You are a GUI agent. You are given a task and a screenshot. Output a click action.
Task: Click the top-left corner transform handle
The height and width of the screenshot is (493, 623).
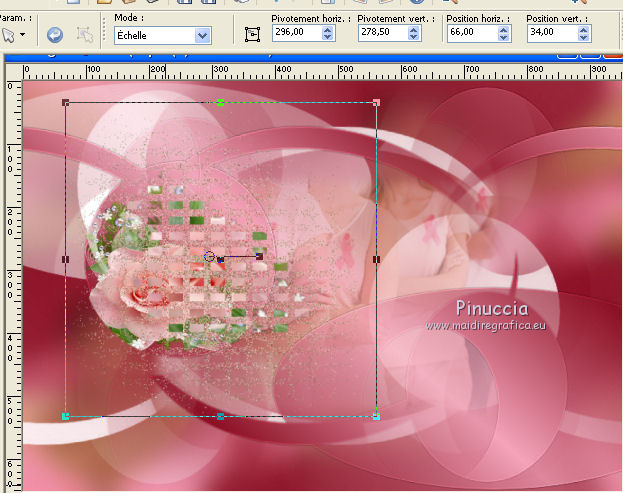pyautogui.click(x=66, y=102)
